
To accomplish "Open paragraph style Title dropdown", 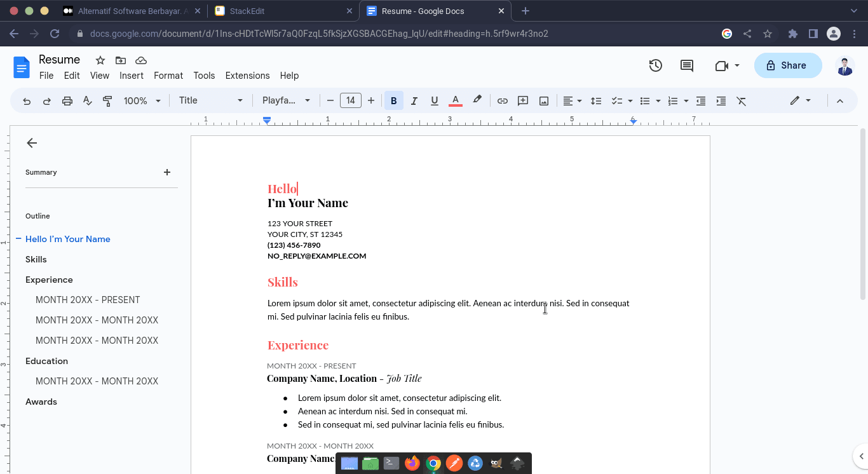I will click(210, 100).
